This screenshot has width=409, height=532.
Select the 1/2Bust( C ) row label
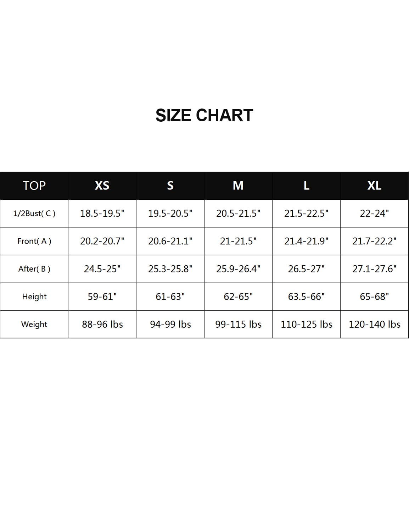tap(34, 214)
